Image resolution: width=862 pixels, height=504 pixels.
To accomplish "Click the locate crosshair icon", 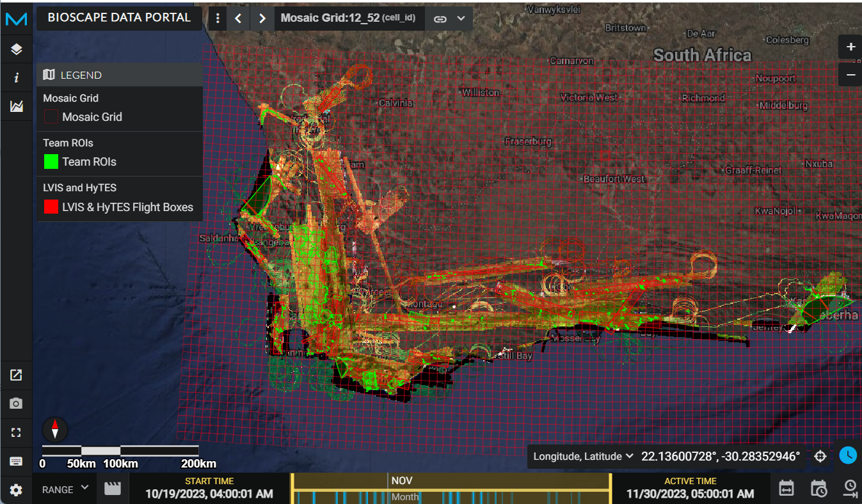I will click(820, 456).
